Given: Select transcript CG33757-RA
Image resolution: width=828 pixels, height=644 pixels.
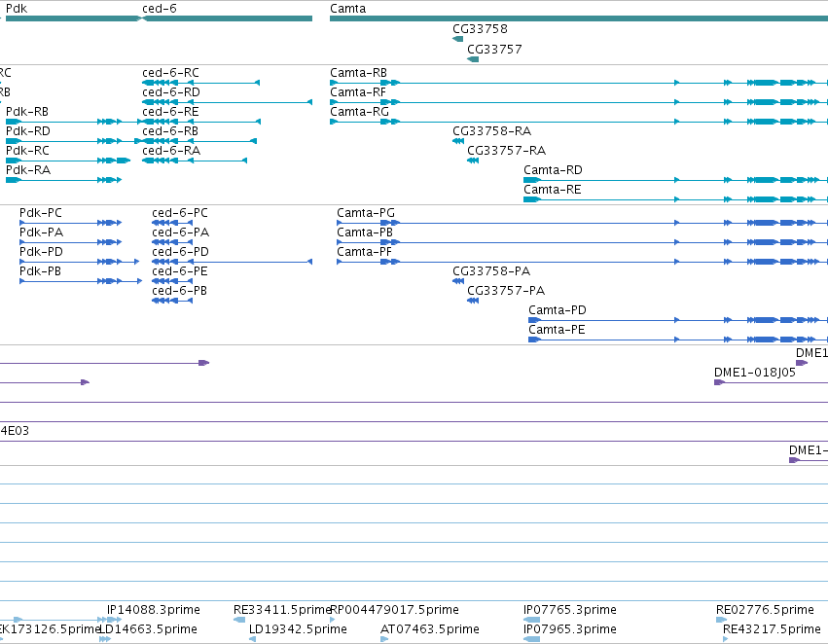Looking at the screenshot, I should [473, 161].
